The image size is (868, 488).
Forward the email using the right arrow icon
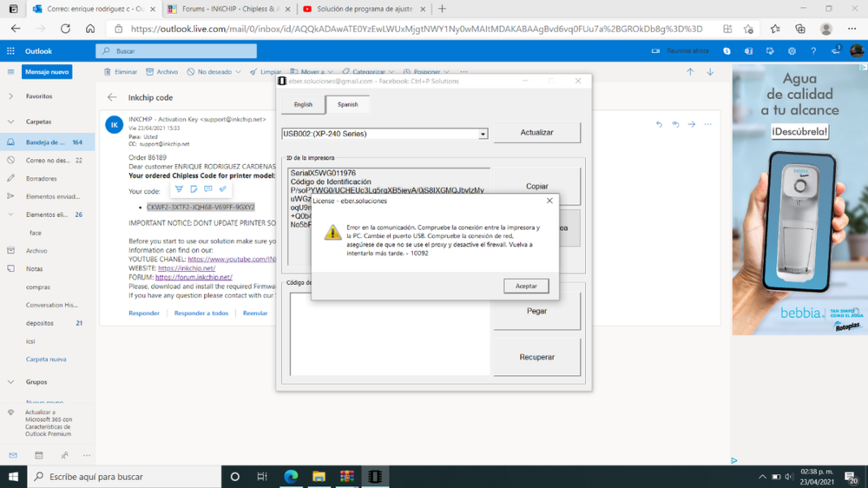(692, 125)
